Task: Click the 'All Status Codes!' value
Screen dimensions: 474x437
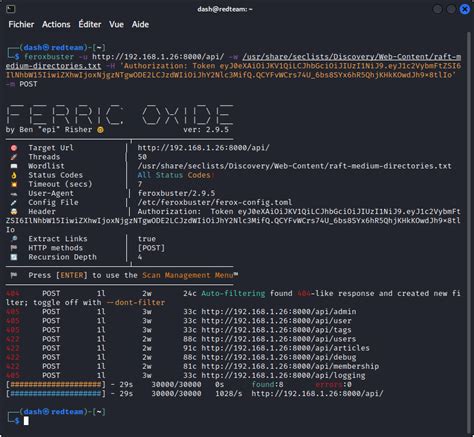Action: [x=176, y=175]
